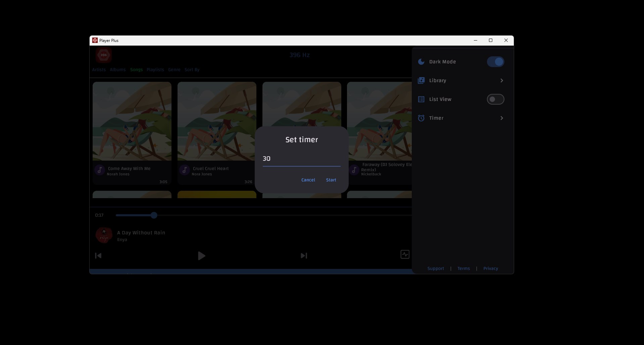Click music note icon beside Faraway remix
Screen dimensions: 644x345
pos(354,170)
